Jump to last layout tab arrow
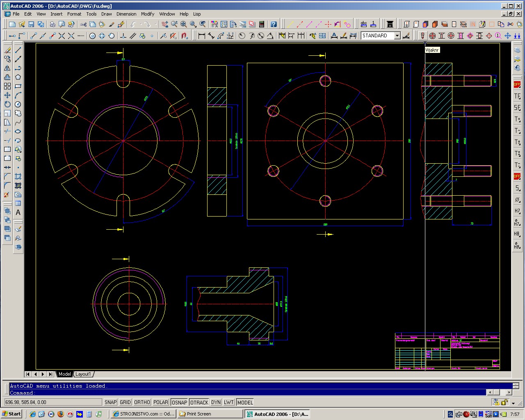The image size is (525, 420). point(50,374)
